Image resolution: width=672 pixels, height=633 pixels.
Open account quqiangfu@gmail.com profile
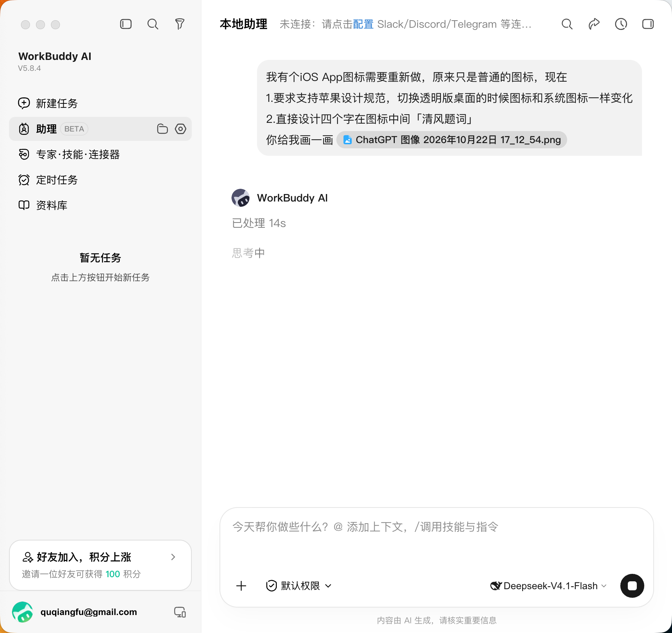point(89,612)
